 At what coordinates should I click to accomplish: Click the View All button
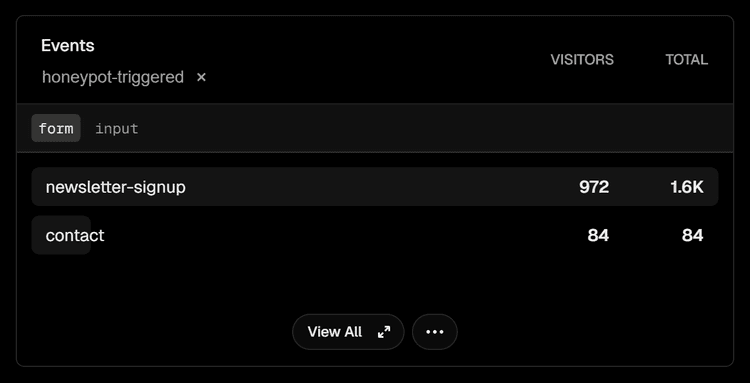tap(348, 332)
